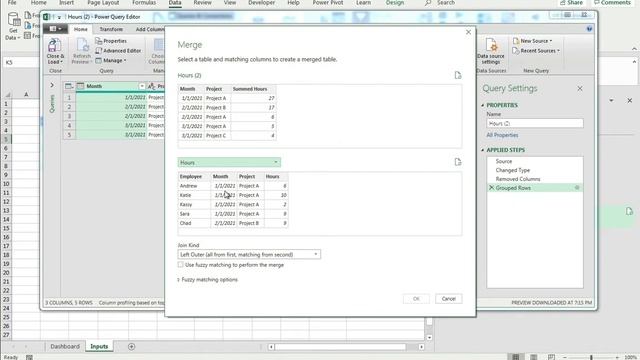Select the Source applied step
Screen dimensions: 640x360
504,161
